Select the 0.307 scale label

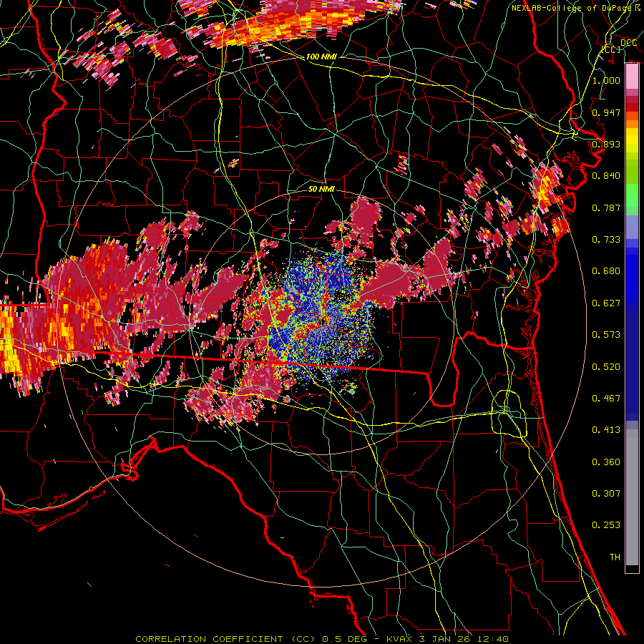(606, 494)
